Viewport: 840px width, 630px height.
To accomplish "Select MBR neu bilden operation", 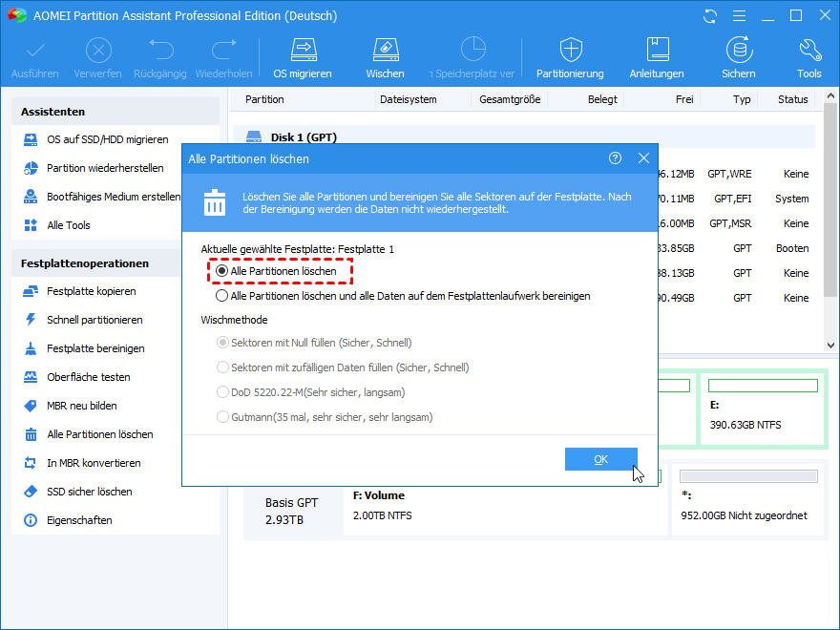I will pos(71,406).
